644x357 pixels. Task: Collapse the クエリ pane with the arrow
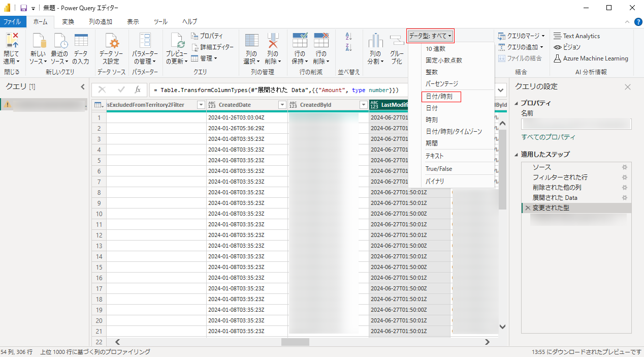[83, 87]
